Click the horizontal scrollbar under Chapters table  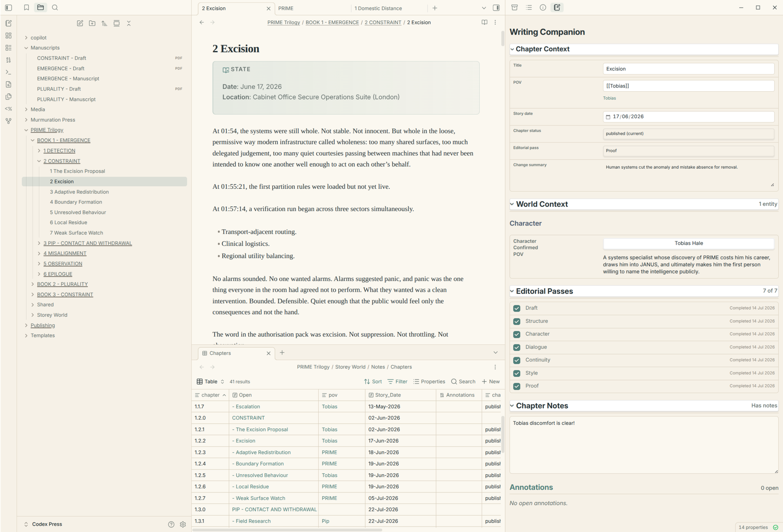pos(287,530)
